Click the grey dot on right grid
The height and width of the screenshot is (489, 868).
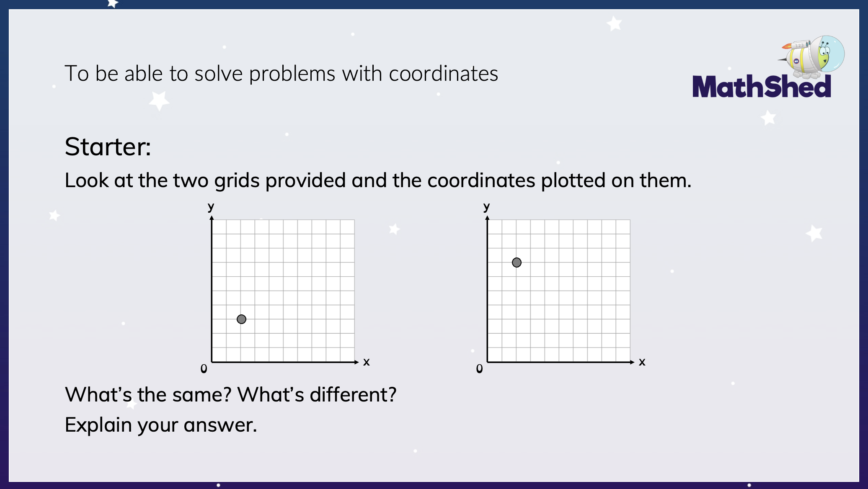pyautogui.click(x=517, y=263)
